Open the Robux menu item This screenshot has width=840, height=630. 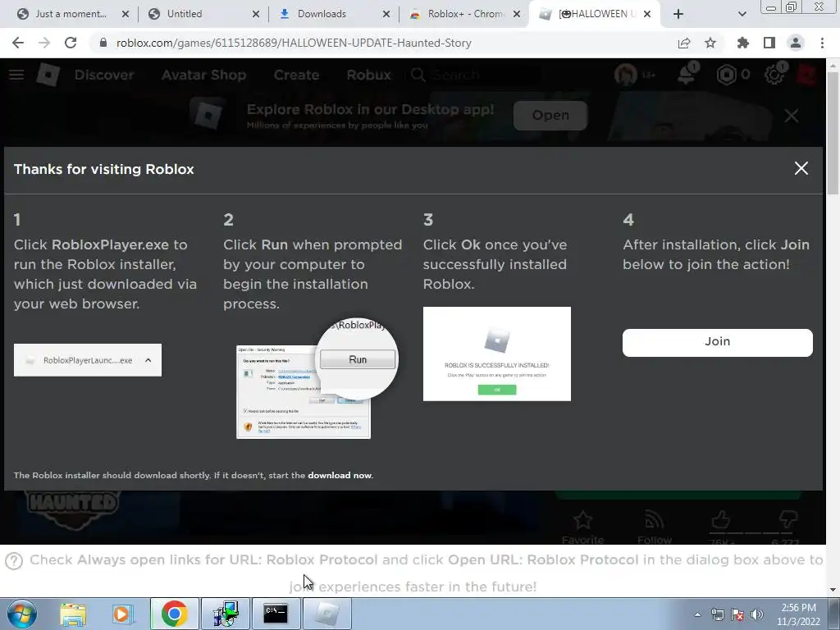pyautogui.click(x=368, y=75)
